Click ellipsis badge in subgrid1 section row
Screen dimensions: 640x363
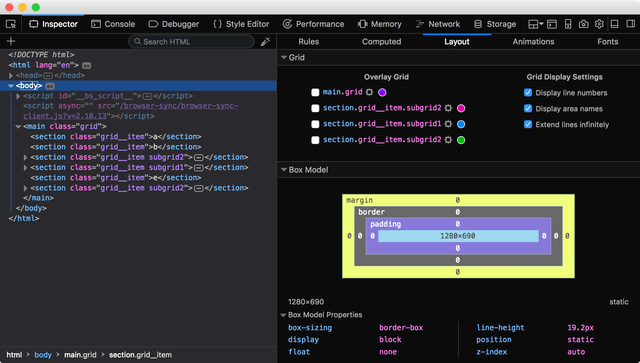pyautogui.click(x=199, y=168)
